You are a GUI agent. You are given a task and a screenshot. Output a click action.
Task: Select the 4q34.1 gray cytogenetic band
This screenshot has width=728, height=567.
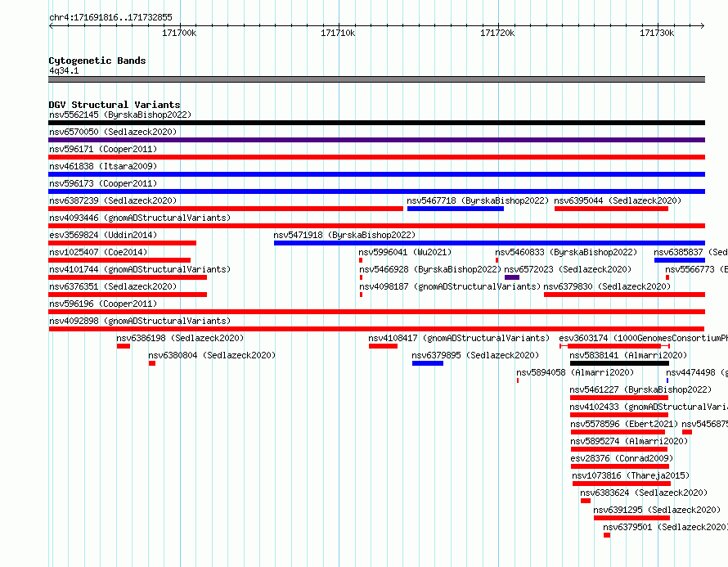376,79
